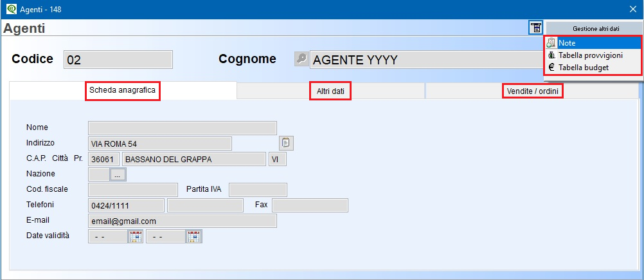Click the Note icon in dropdown menu
This screenshot has width=644, height=280.
point(551,43)
